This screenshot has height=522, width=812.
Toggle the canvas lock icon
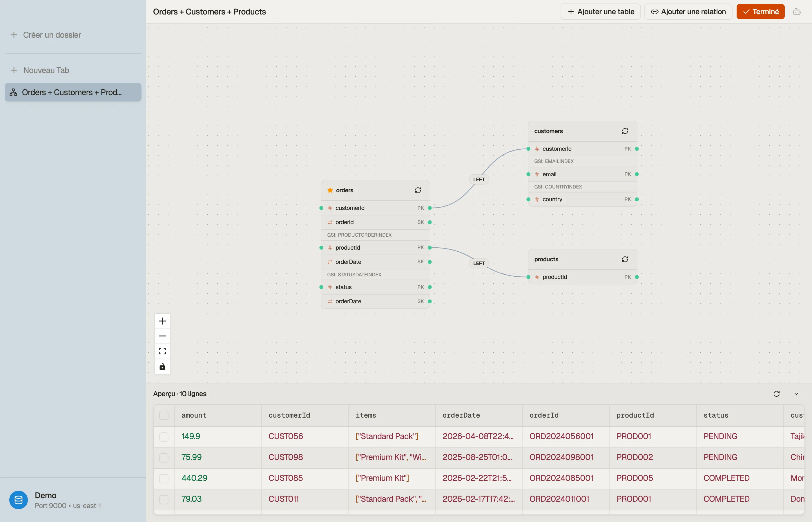pyautogui.click(x=162, y=367)
